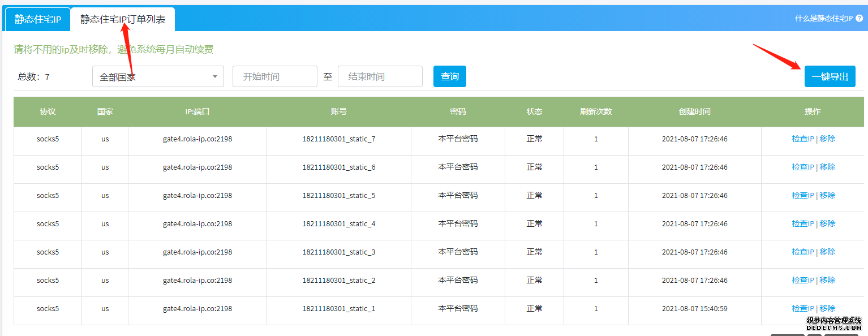Click 检查IP for account 18211180301_static_4

[802, 223]
